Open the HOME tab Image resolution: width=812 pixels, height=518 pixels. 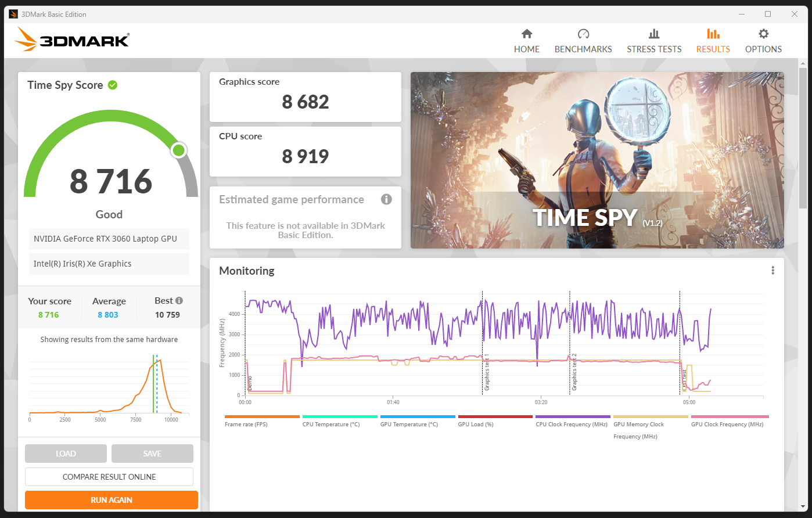click(526, 41)
